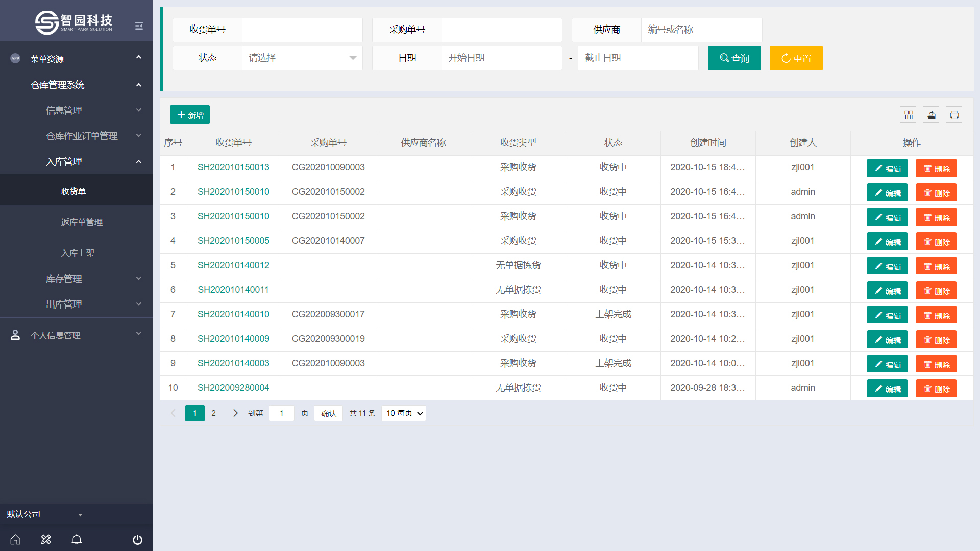Viewport: 980px width, 551px height.
Task: Click the sidebar collapse hamburger icon
Action: [x=139, y=26]
